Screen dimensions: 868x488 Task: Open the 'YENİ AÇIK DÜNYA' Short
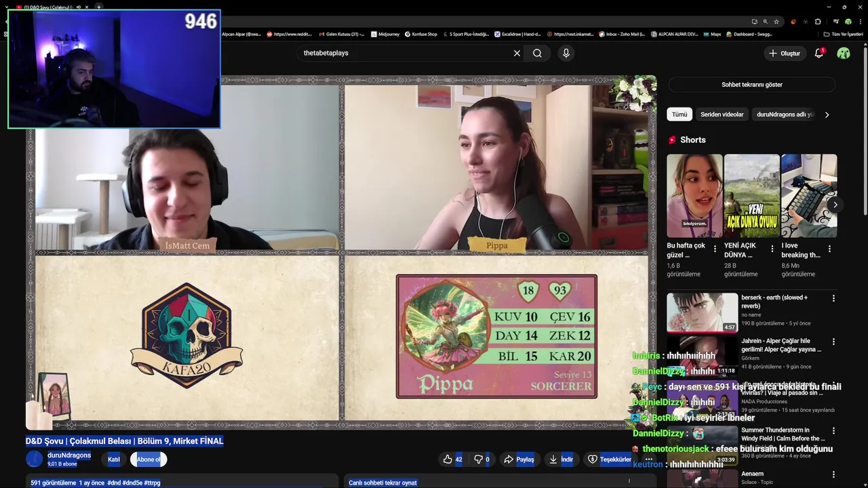click(x=751, y=196)
